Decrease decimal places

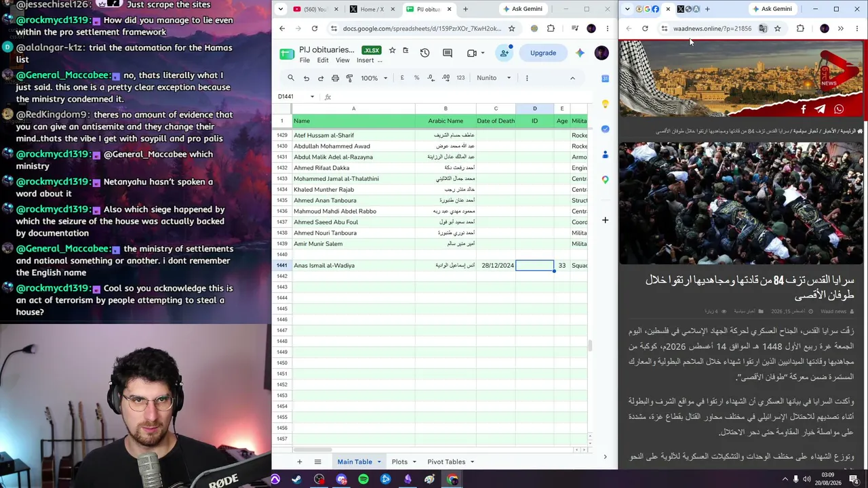(x=431, y=78)
